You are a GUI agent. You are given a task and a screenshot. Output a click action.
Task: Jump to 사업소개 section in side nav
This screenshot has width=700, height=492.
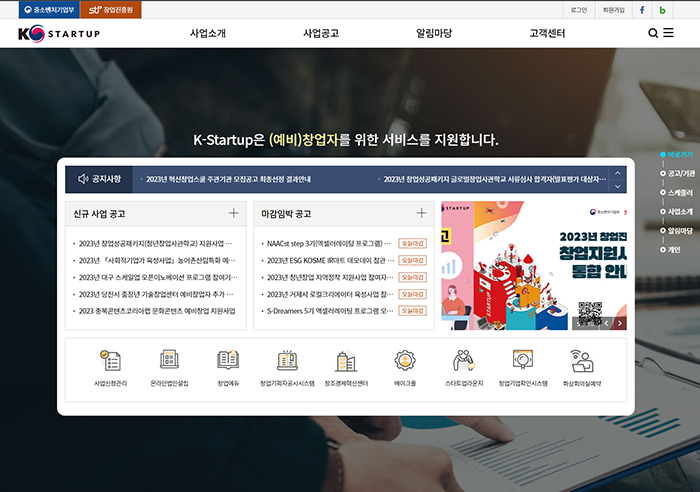(677, 211)
